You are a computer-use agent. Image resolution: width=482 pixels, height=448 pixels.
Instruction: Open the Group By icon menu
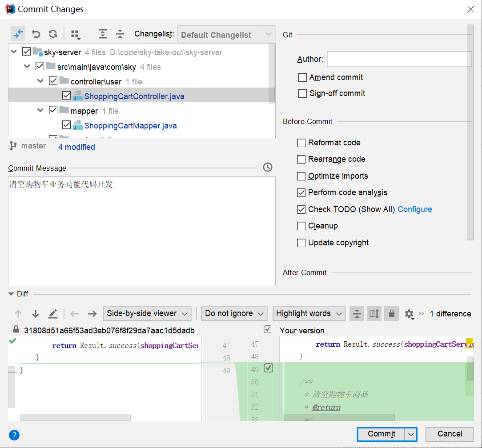point(76,34)
